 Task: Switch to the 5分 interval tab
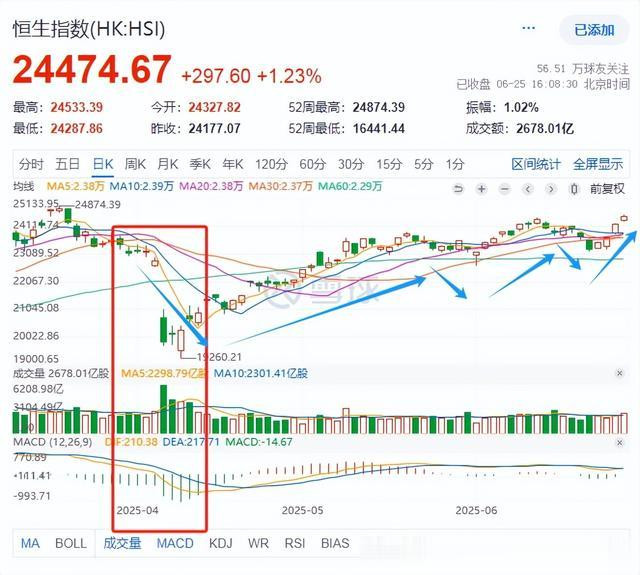point(423,164)
